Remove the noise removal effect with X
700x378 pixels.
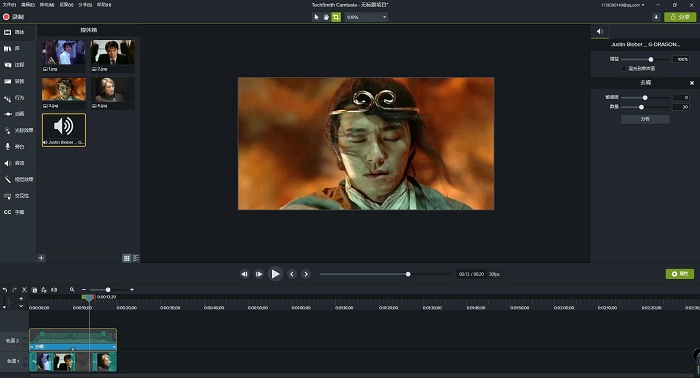pyautogui.click(x=692, y=83)
